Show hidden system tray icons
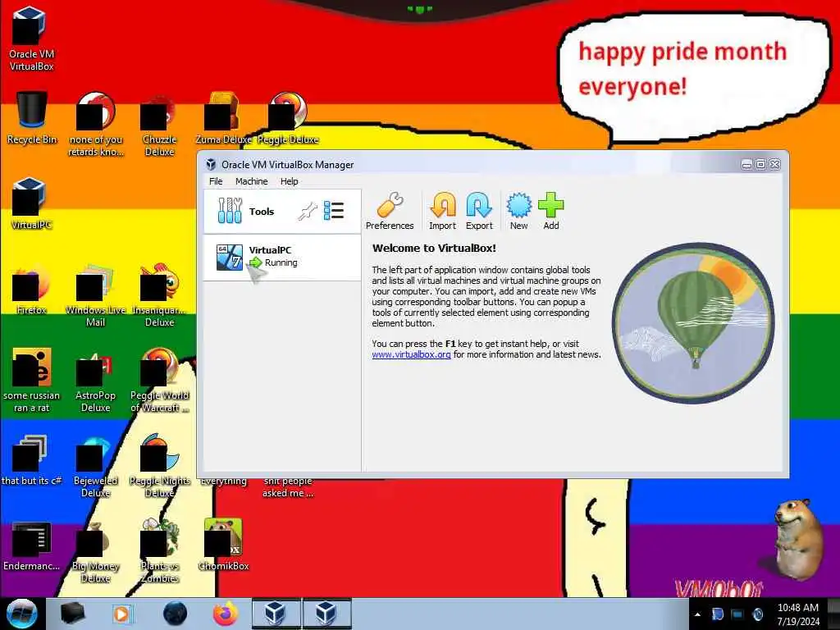This screenshot has width=840, height=630. coord(697,614)
